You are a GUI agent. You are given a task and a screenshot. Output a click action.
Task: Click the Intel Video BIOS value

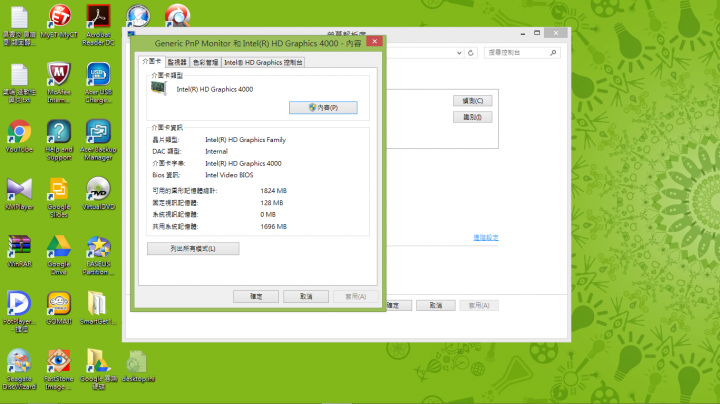(229, 175)
